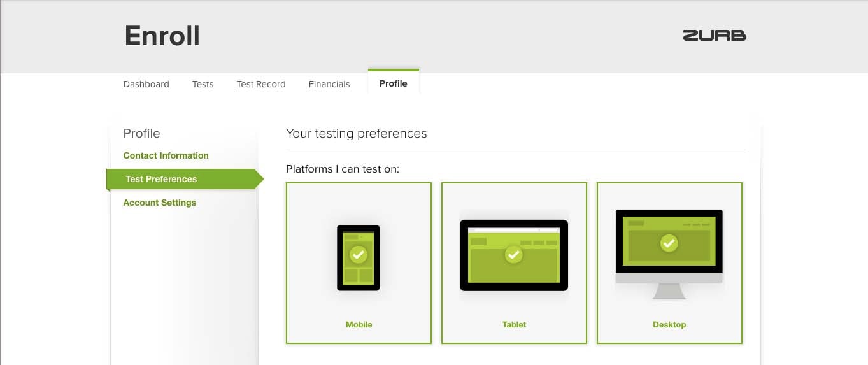Click the Enroll page heading
The width and height of the screenshot is (868, 365).
point(162,36)
